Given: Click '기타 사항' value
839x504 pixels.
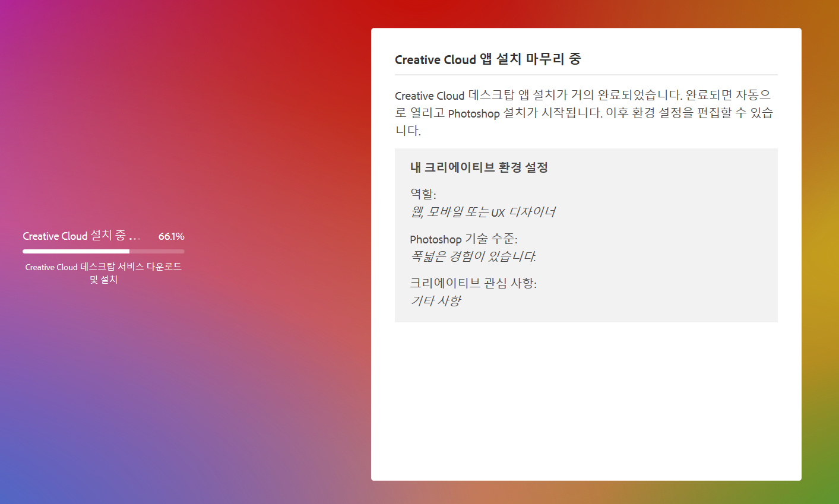Looking at the screenshot, I should pos(436,301).
